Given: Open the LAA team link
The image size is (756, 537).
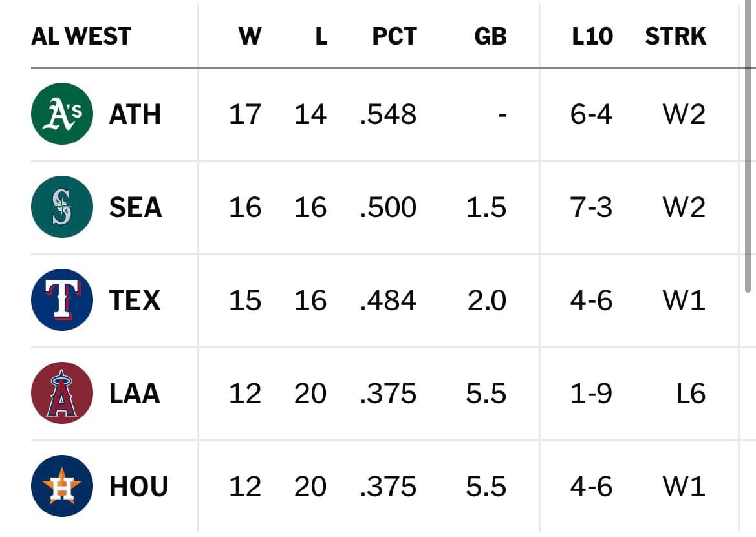Looking at the screenshot, I should pos(135,393).
